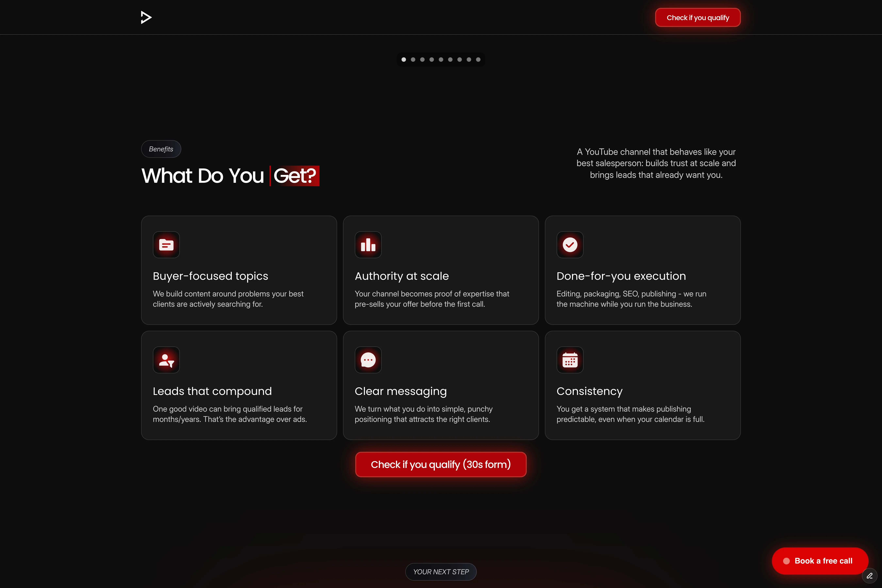Click the checkmark icon on Done-for-you execution card
The height and width of the screenshot is (588, 882).
coord(570,245)
